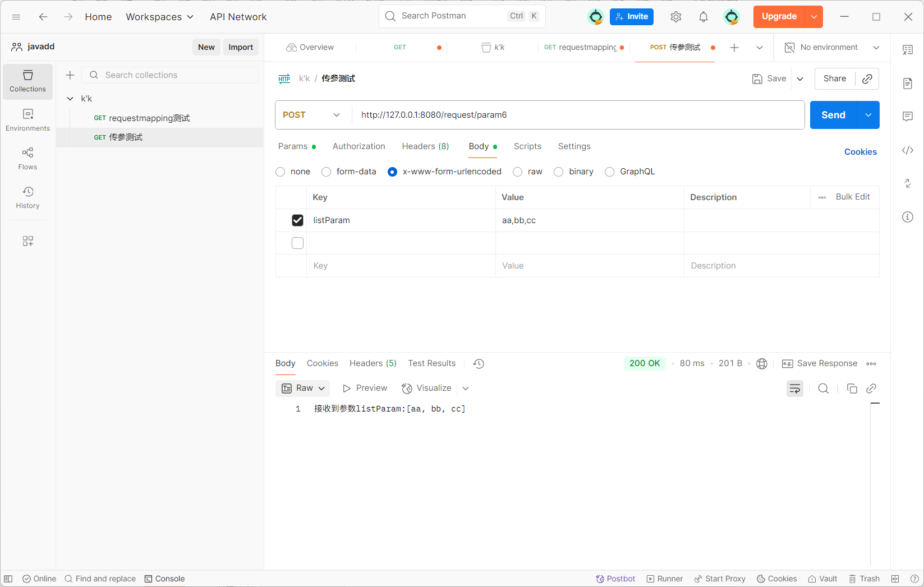Open the notifications bell

(704, 17)
